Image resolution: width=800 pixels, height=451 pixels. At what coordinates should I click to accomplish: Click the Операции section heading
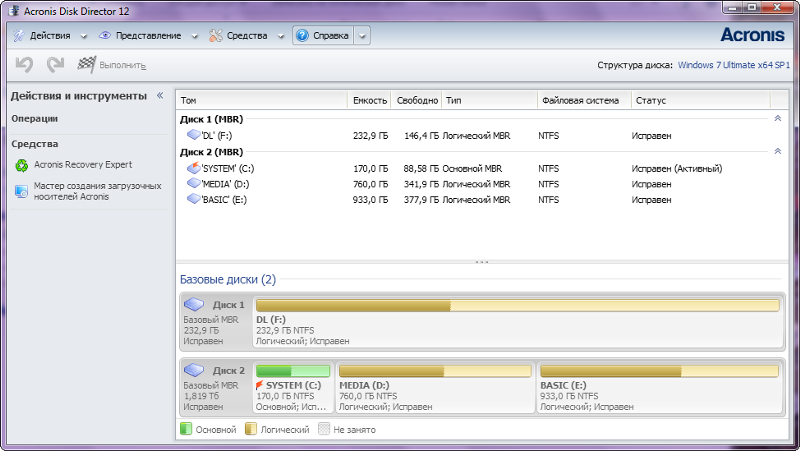click(34, 118)
